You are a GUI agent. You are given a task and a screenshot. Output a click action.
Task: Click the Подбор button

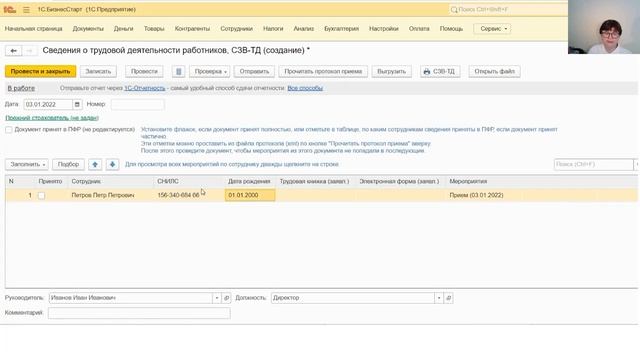point(68,164)
